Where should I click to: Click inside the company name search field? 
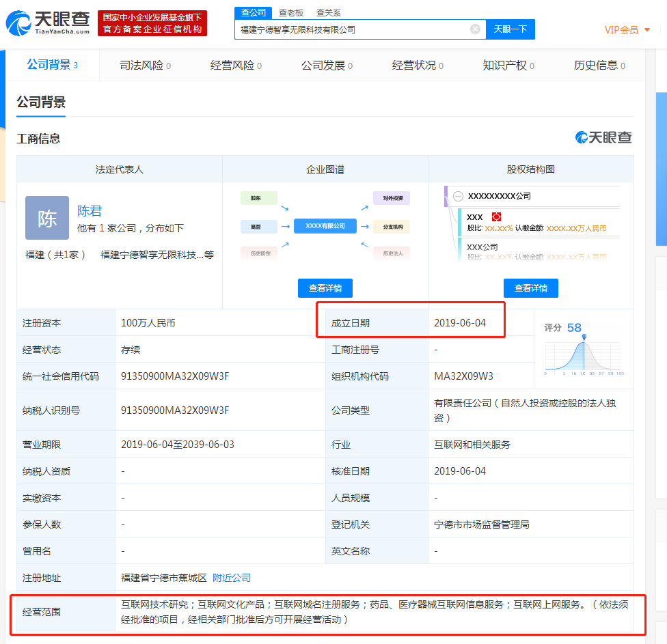pyautogui.click(x=352, y=29)
